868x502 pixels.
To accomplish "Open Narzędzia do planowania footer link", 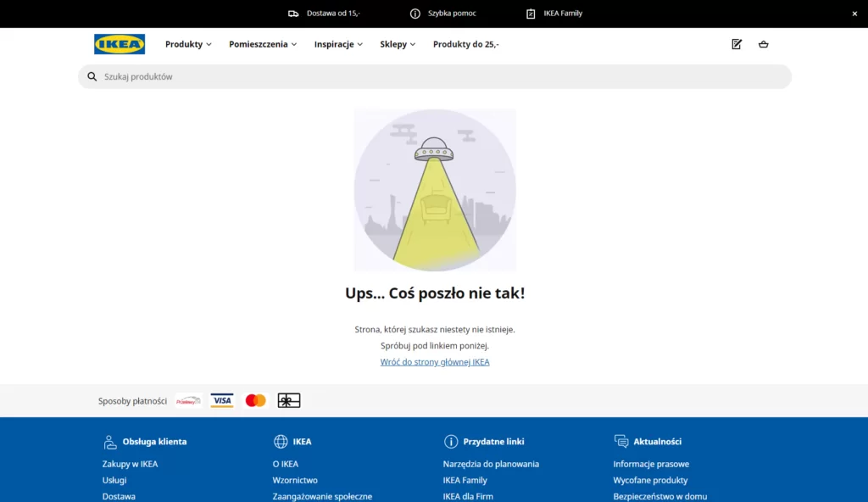I will point(491,464).
